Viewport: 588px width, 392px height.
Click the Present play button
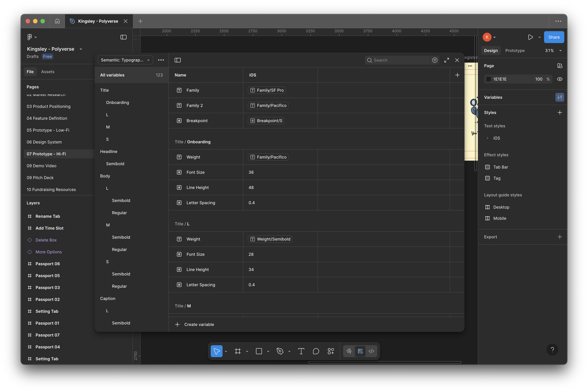(530, 37)
